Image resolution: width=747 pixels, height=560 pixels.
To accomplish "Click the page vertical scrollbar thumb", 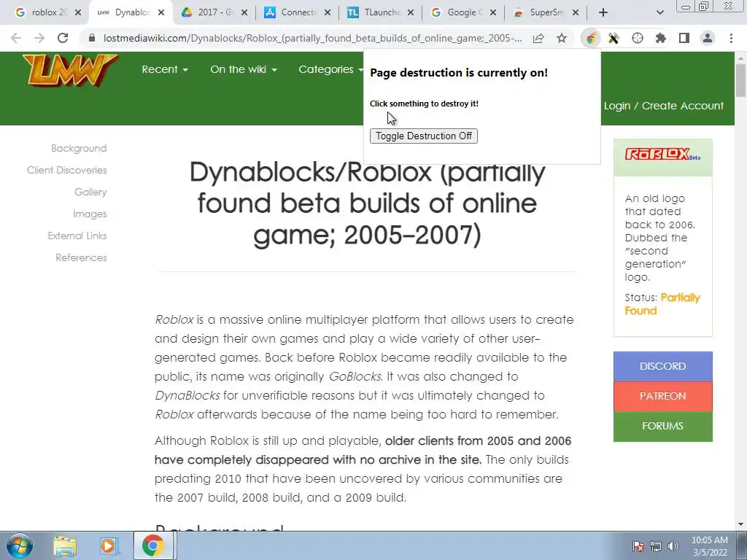I will click(740, 80).
